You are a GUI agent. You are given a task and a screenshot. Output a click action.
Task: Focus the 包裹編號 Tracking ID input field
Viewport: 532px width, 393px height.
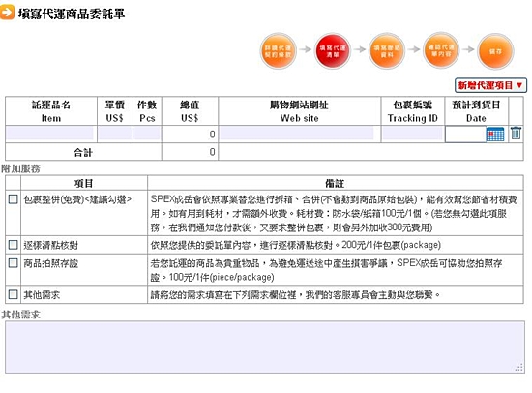point(413,134)
